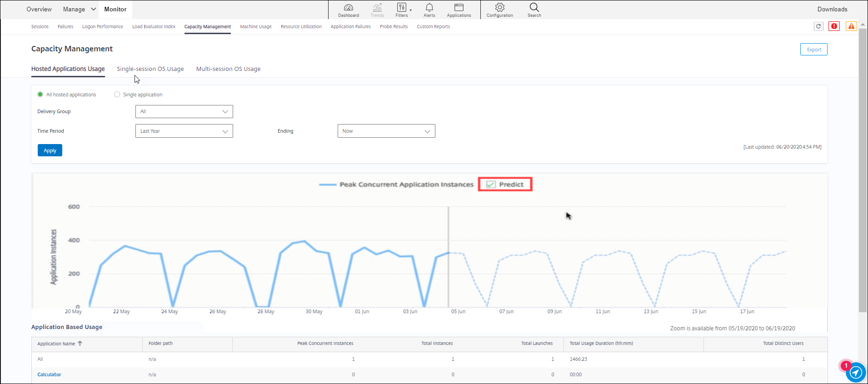This screenshot has height=384, width=868.
Task: Open the Downloads link
Action: click(833, 9)
